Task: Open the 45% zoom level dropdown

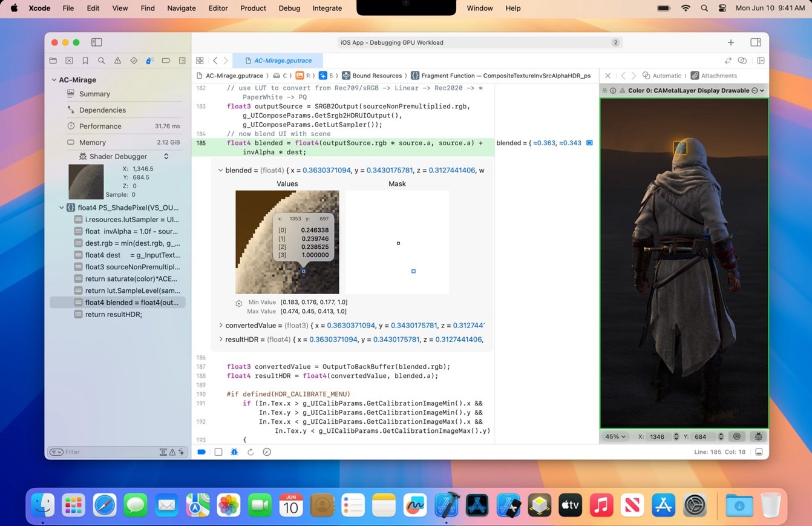Action: tap(616, 436)
